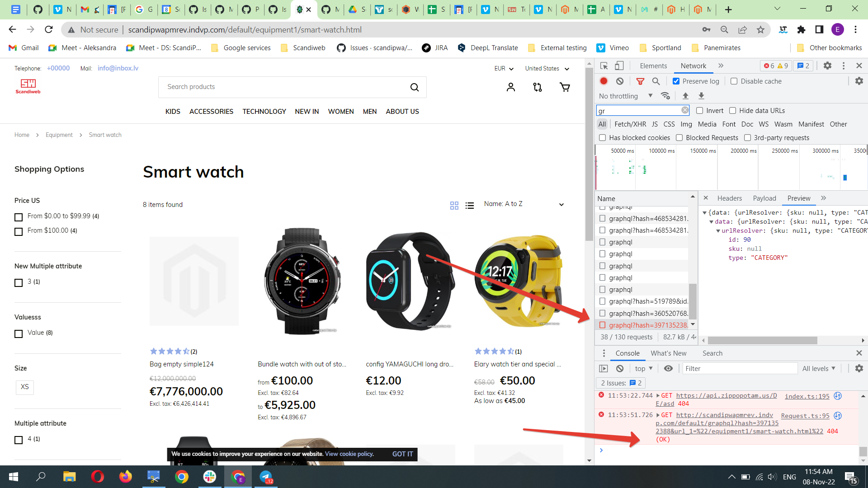Viewport: 868px width, 488px height.
Task: Click the shopping cart icon
Action: [x=565, y=87]
